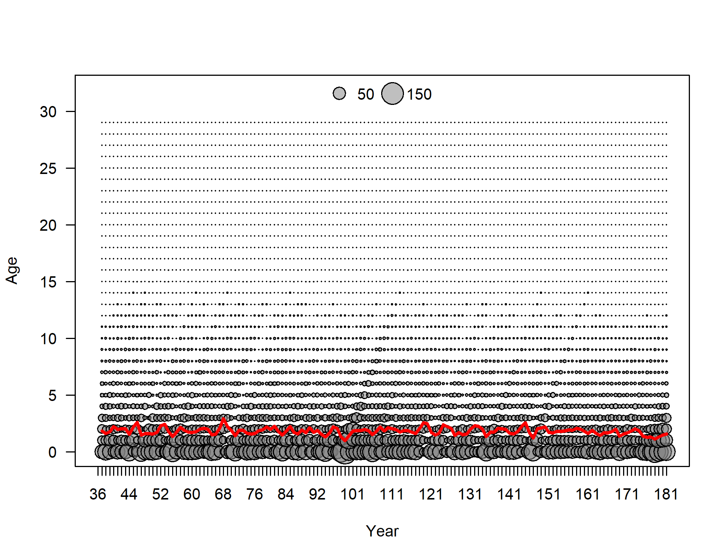This screenshot has height=560, width=728.
Task: Click y-axis tick label '10'
Action: (x=48, y=339)
